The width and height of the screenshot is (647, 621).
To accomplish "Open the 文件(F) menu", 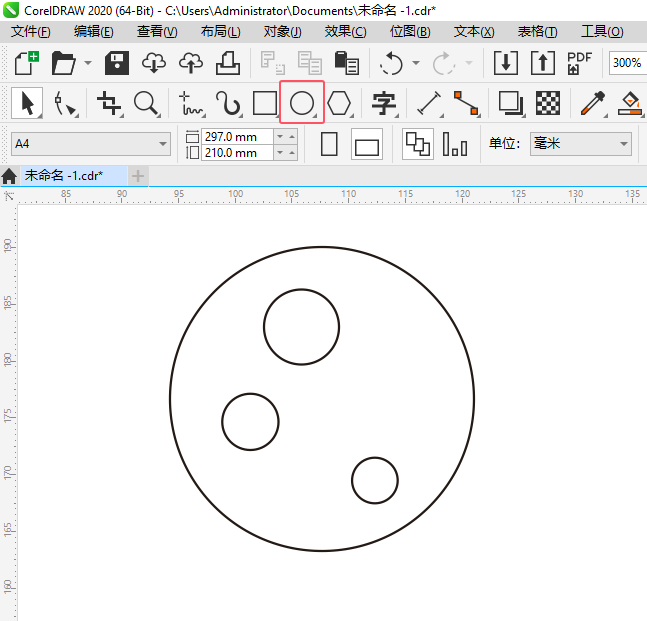I will [x=30, y=32].
